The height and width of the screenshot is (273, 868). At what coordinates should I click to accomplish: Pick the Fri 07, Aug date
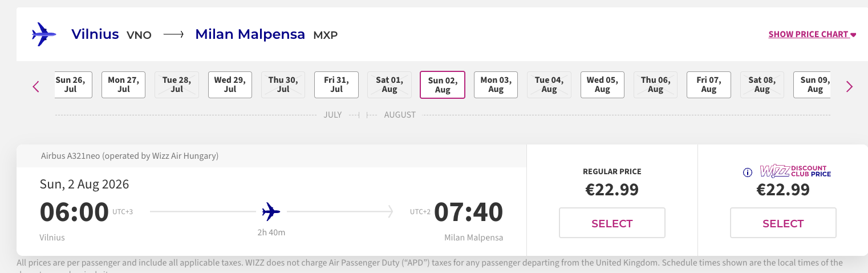(x=708, y=85)
